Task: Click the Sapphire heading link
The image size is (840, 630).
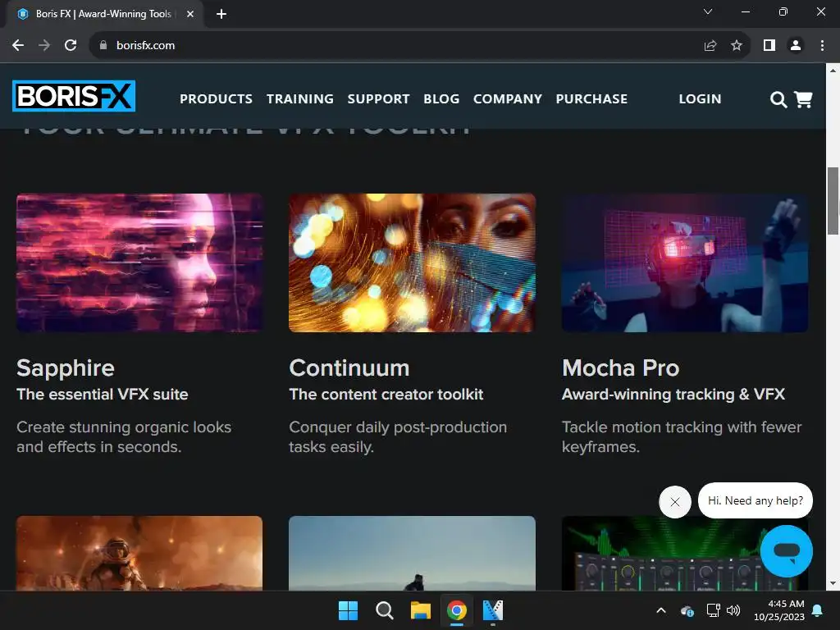Action: coord(66,368)
